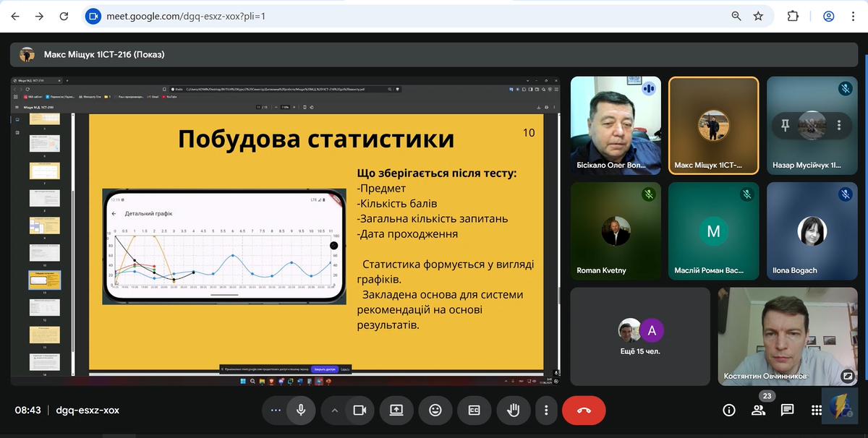Expand audio settings with the three-dots next to mic
The width and height of the screenshot is (868, 438).
pos(275,410)
